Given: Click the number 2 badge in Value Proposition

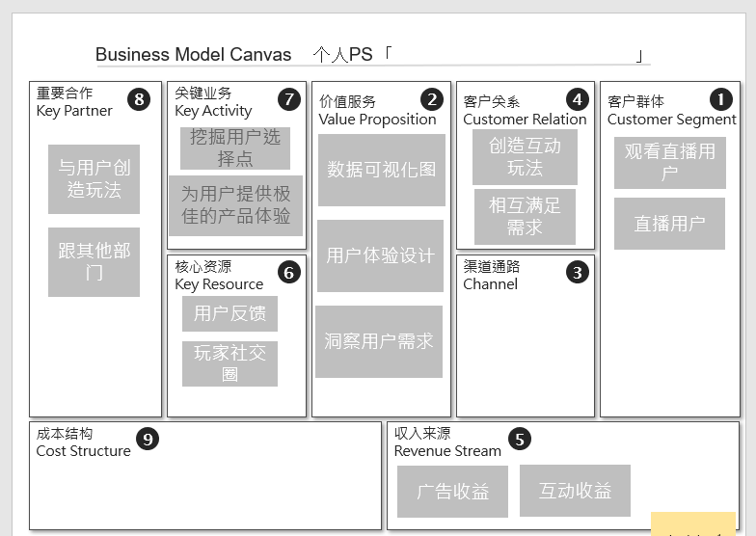Looking at the screenshot, I should (431, 99).
